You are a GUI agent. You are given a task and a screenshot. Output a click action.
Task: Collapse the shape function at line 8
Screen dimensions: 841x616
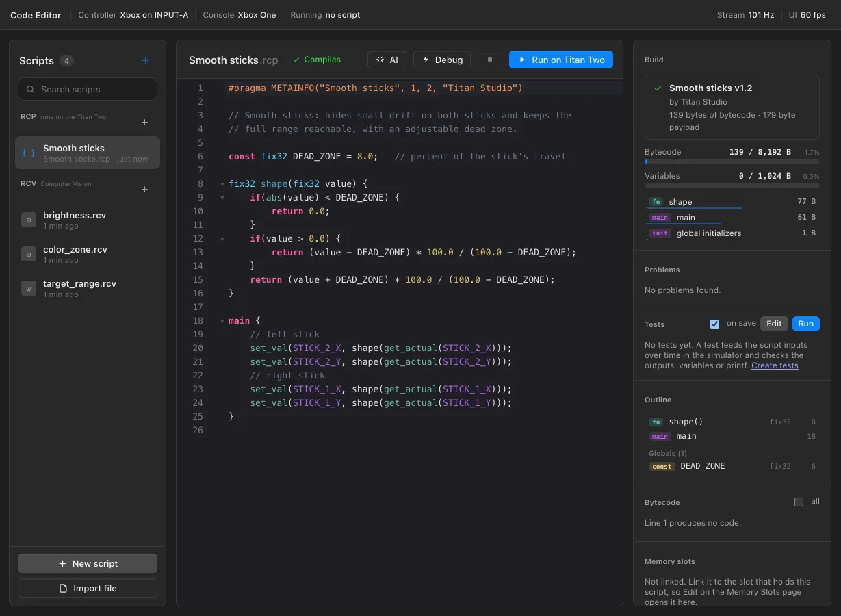(222, 184)
